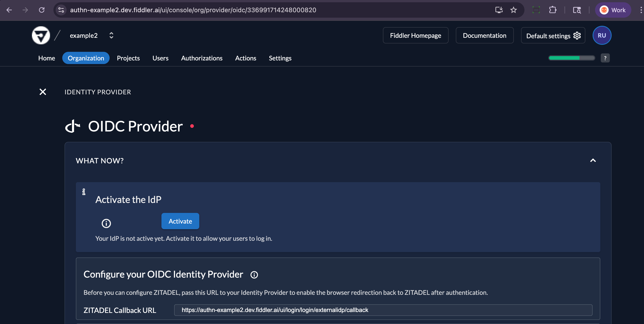Click the install site icon in the address bar
The height and width of the screenshot is (324, 644).
point(499,10)
